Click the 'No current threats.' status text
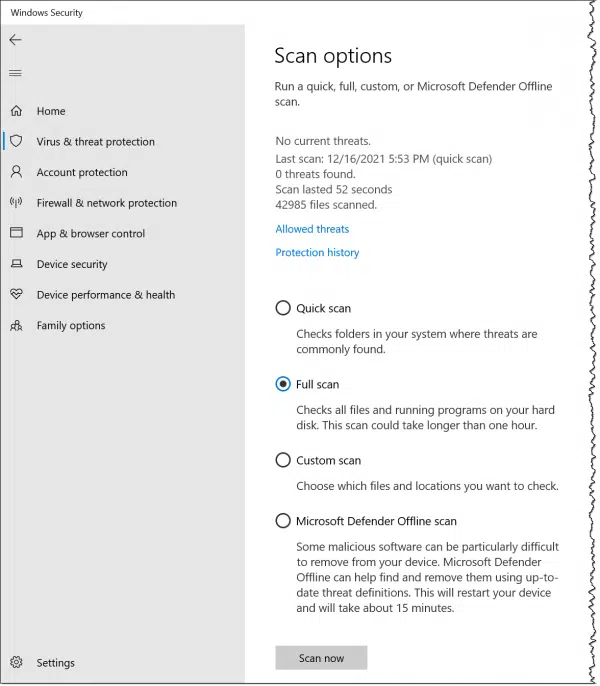The width and height of the screenshot is (600, 686). coord(323,141)
